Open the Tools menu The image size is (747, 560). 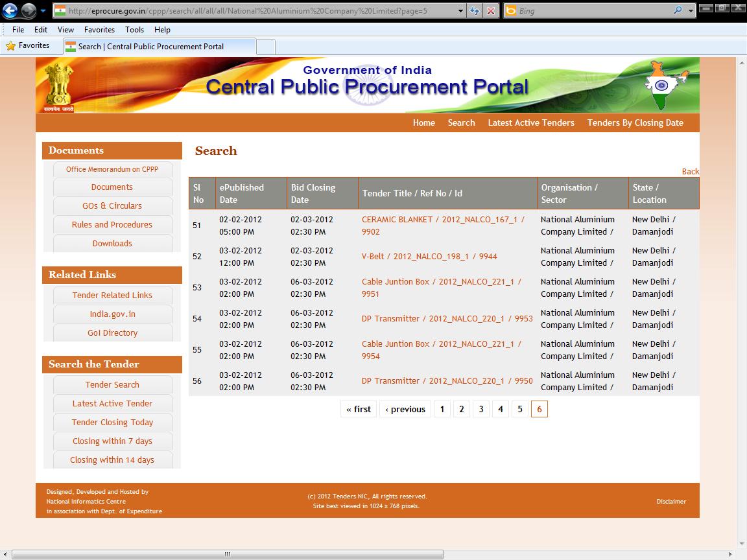[x=134, y=30]
